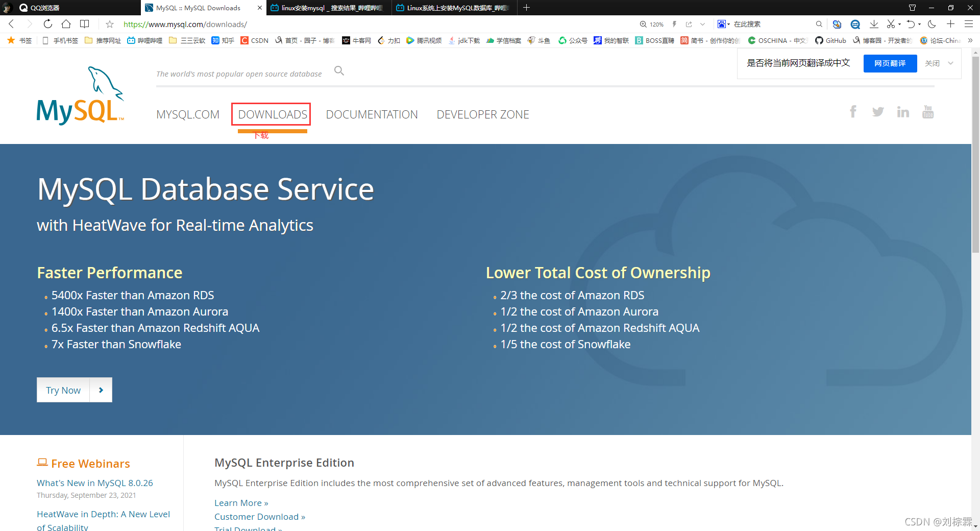Open the MySQL LinkedIn icon
The height and width of the screenshot is (531, 980).
coord(903,112)
